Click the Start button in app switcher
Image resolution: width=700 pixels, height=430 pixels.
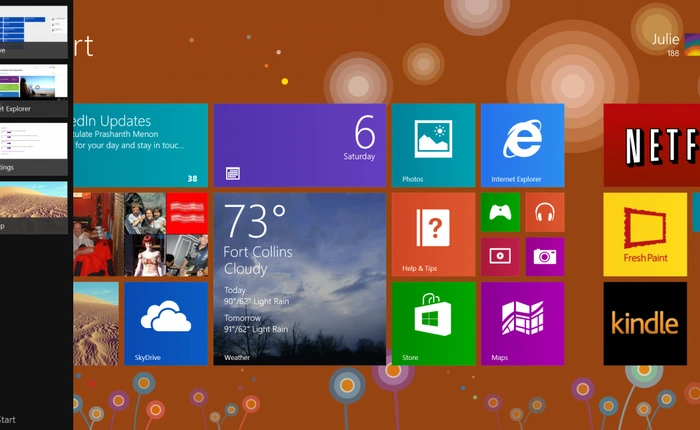coord(8,420)
